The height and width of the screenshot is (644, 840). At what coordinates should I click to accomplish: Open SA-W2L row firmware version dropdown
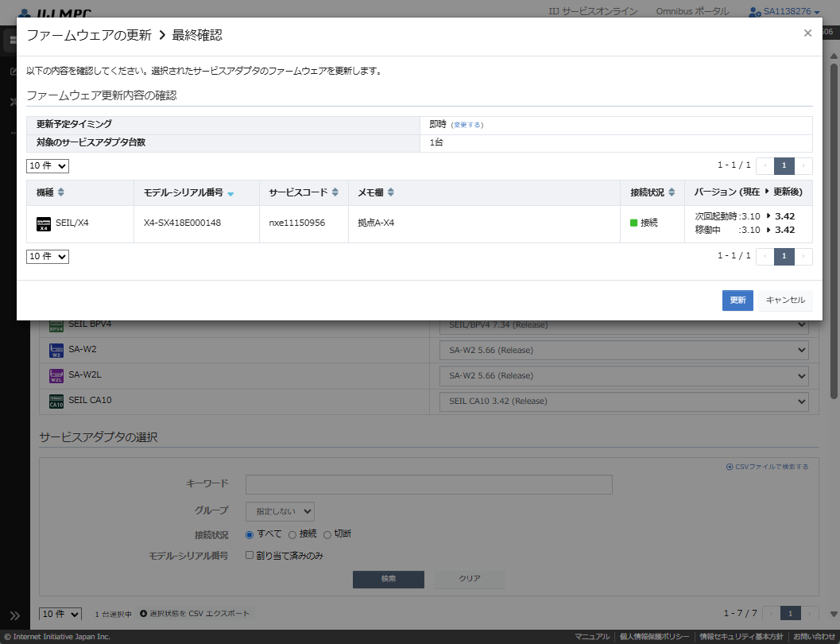pyautogui.click(x=624, y=376)
